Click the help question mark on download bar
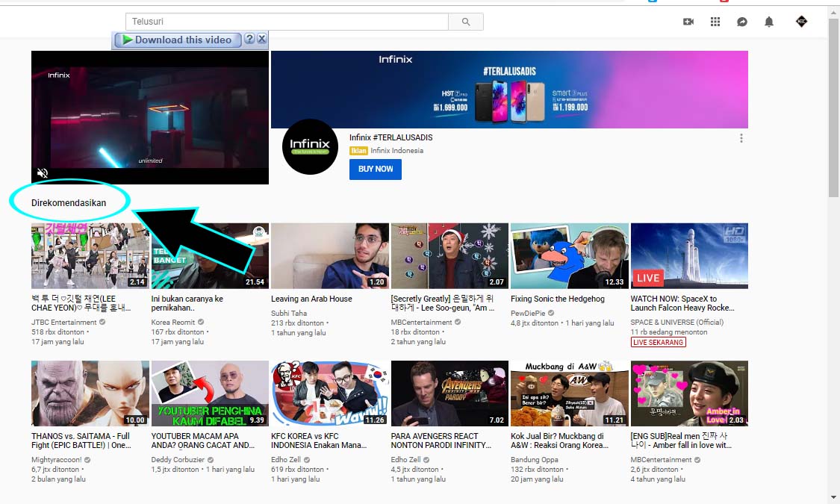The height and width of the screenshot is (504, 840). click(x=249, y=39)
